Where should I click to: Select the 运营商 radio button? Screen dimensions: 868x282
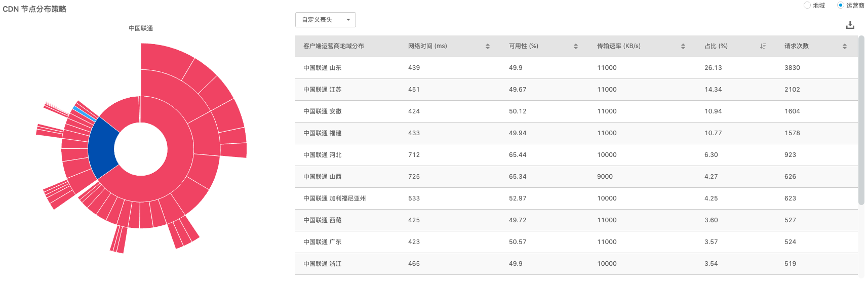(x=841, y=5)
